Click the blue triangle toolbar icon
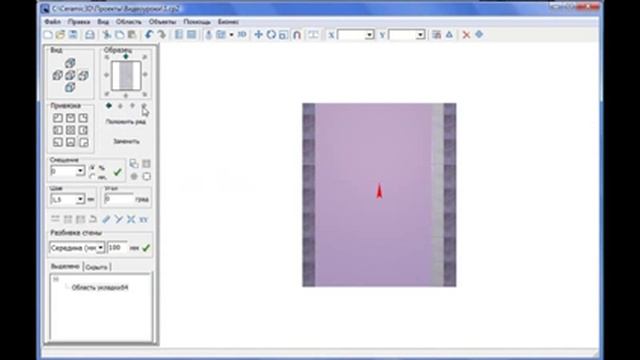Screen dimensions: 640x360 [x=449, y=35]
